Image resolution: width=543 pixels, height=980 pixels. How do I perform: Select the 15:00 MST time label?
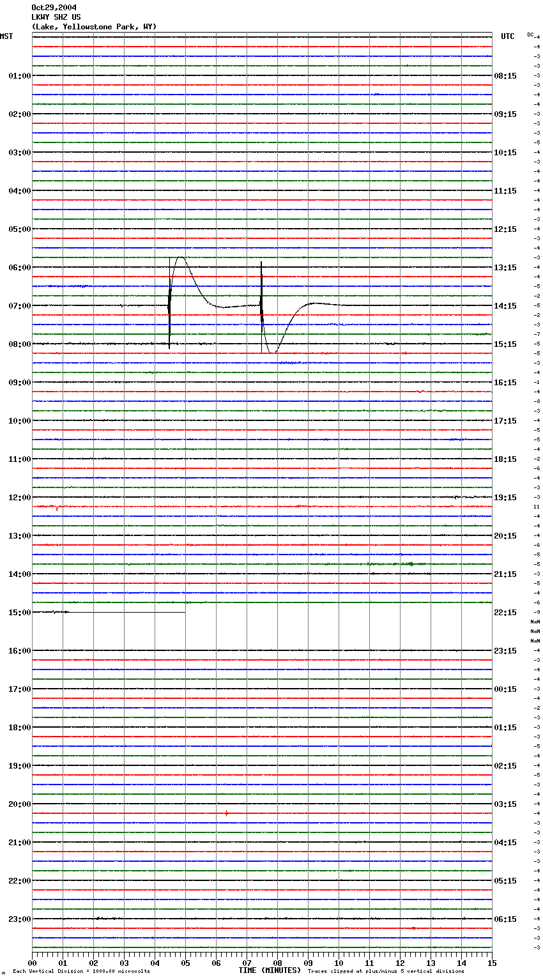coord(20,613)
